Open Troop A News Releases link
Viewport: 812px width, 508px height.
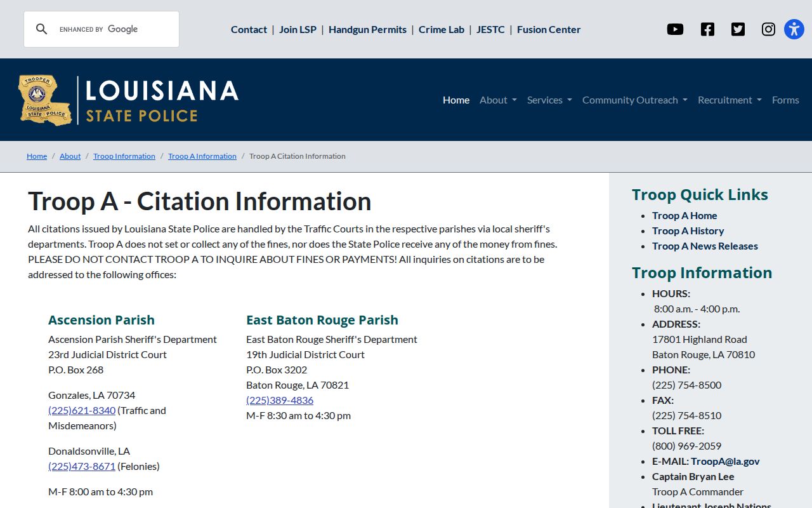point(705,246)
